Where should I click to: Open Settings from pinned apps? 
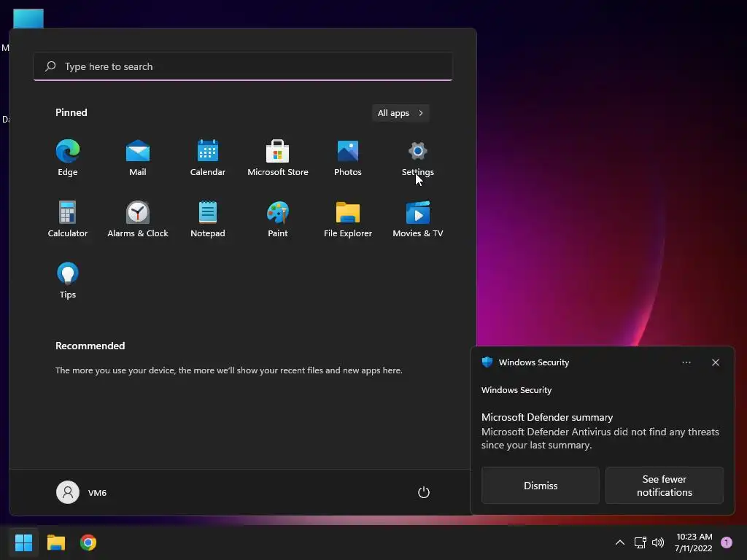coord(418,158)
